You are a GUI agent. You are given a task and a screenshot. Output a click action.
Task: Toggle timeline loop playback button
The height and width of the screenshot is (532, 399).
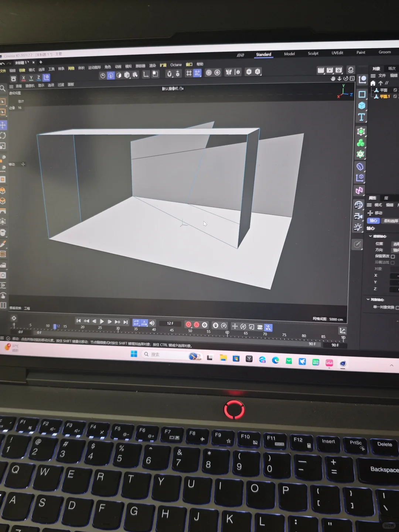(x=136, y=323)
